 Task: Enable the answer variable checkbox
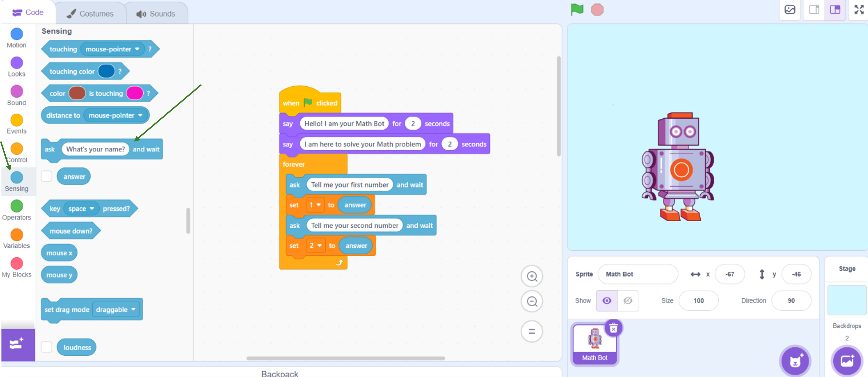(x=47, y=176)
